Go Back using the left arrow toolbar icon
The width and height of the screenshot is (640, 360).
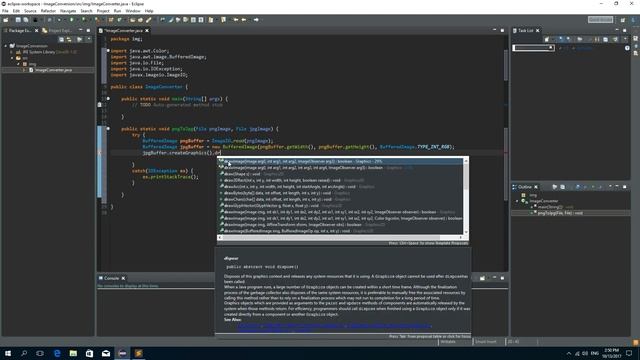(244, 20)
